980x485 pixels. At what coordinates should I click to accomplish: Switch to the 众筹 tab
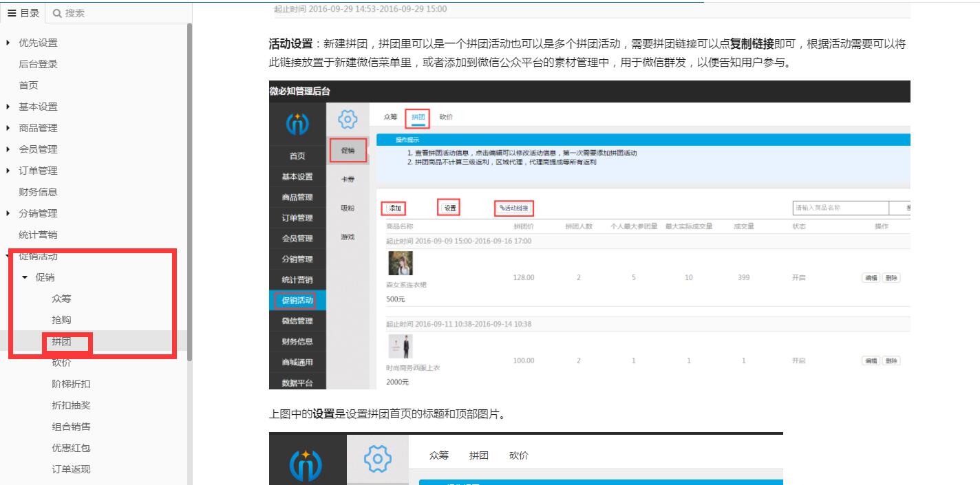[x=390, y=118]
